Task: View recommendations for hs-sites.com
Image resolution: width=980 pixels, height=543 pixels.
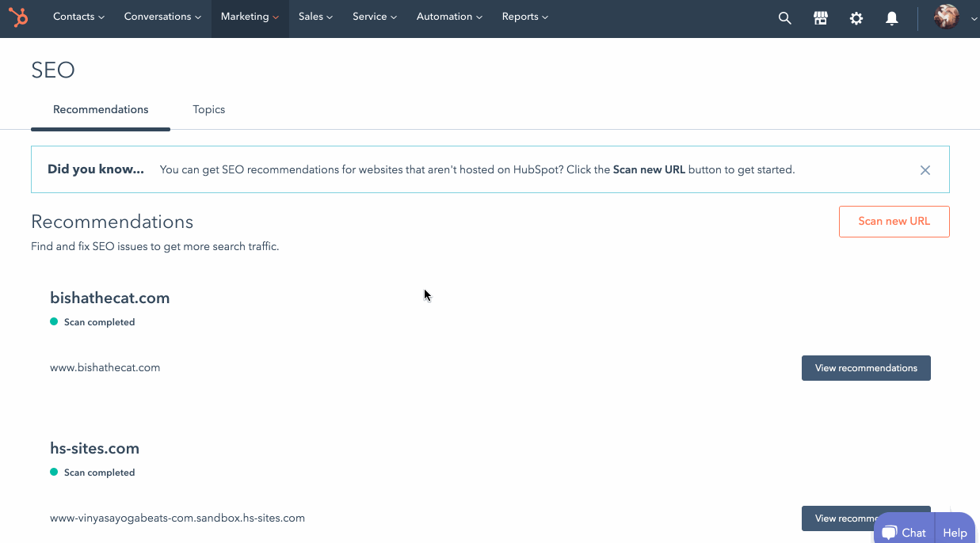Action: pyautogui.click(x=866, y=518)
